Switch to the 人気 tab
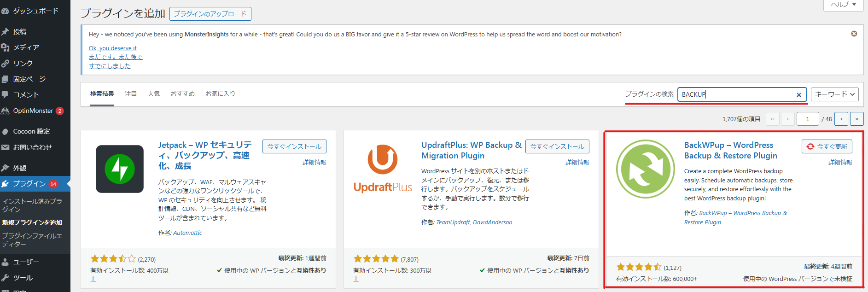The height and width of the screenshot is (292, 868). 154,93
